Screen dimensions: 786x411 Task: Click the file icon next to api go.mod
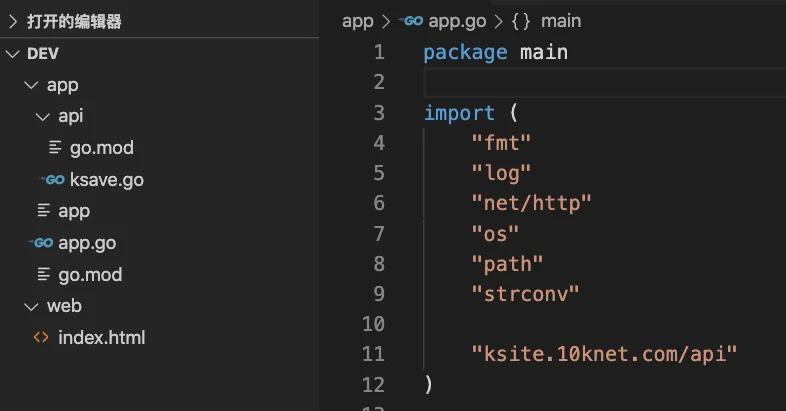point(55,148)
